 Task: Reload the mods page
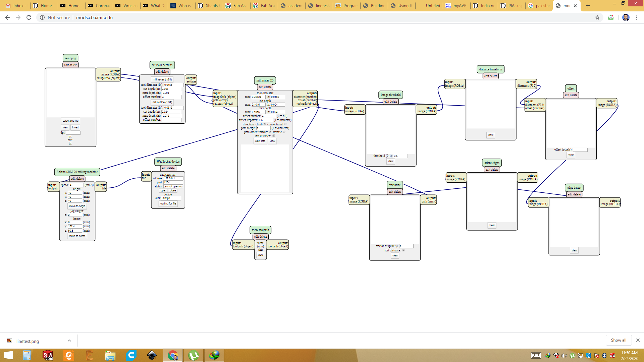point(29,17)
